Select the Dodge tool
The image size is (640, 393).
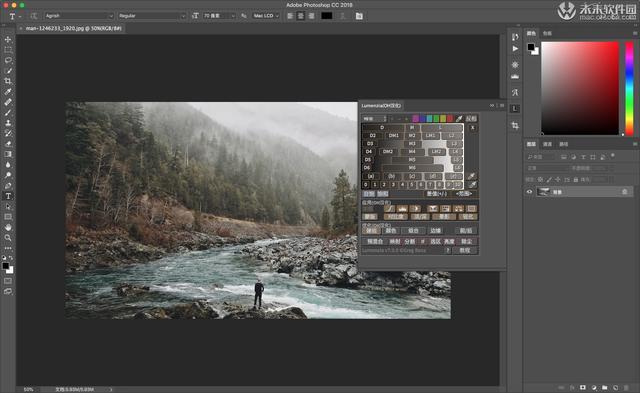click(8, 175)
